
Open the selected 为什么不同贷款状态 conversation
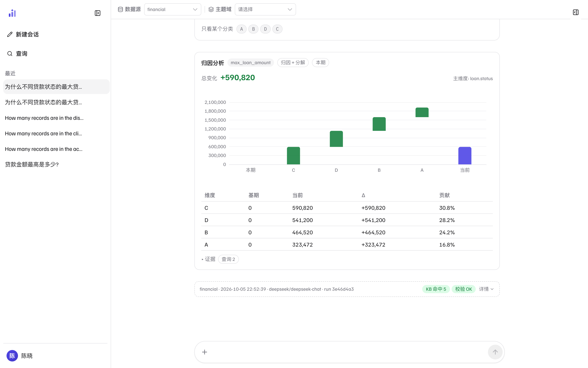(56, 87)
